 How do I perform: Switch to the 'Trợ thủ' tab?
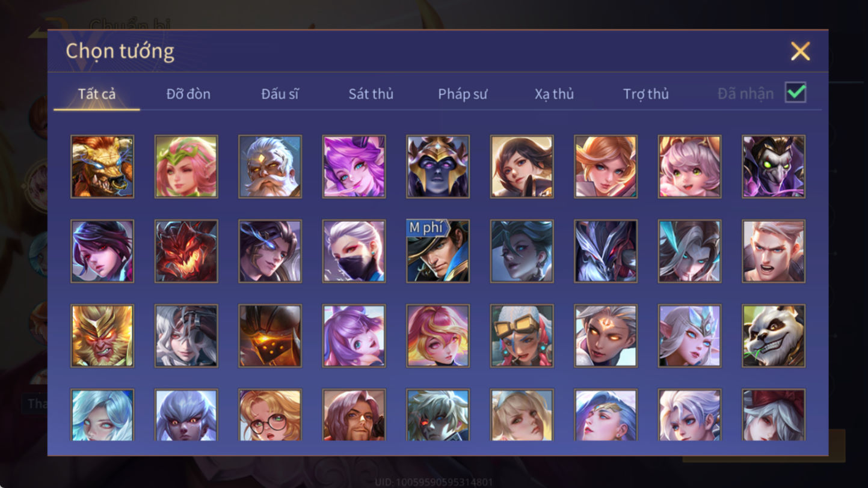646,94
